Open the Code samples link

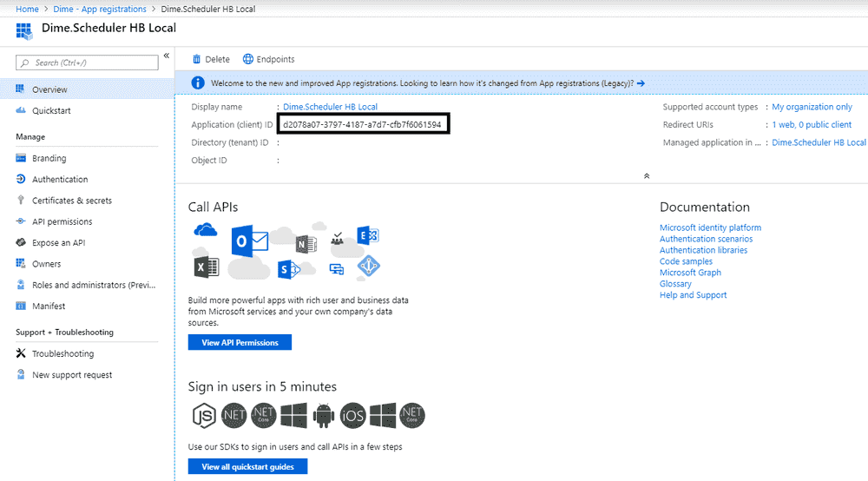686,261
